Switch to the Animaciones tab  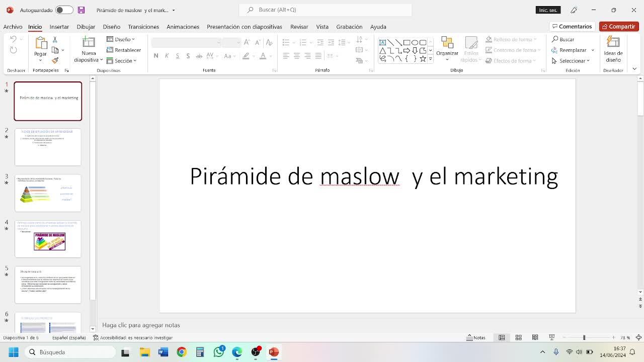coord(183,27)
